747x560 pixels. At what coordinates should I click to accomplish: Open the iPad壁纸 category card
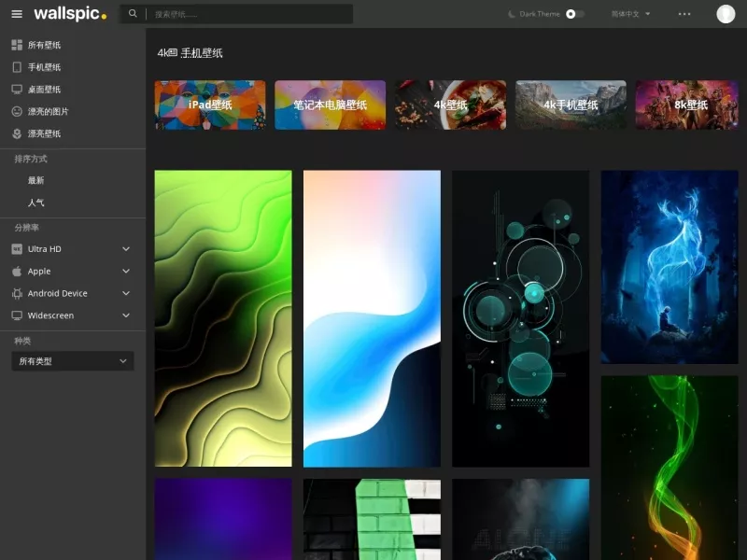(x=210, y=105)
